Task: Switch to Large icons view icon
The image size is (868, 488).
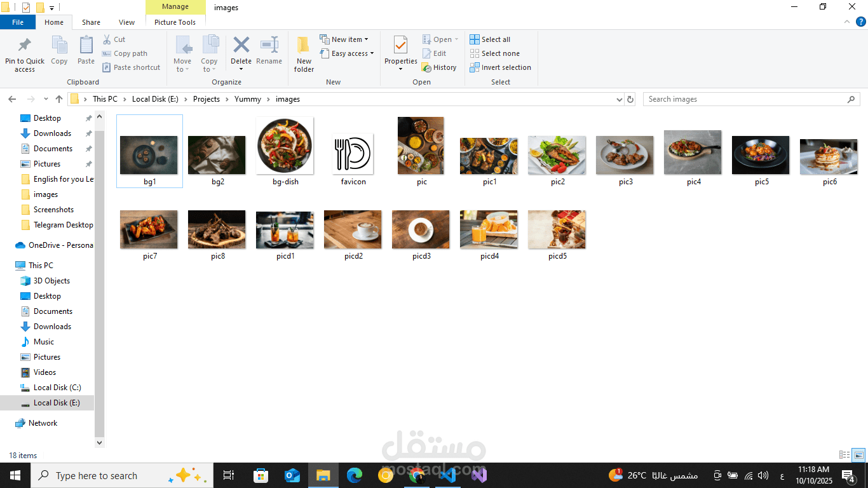Action: [858, 455]
